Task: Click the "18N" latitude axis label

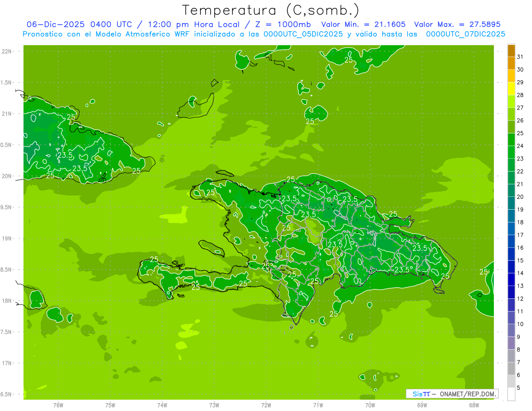Action: (8, 301)
